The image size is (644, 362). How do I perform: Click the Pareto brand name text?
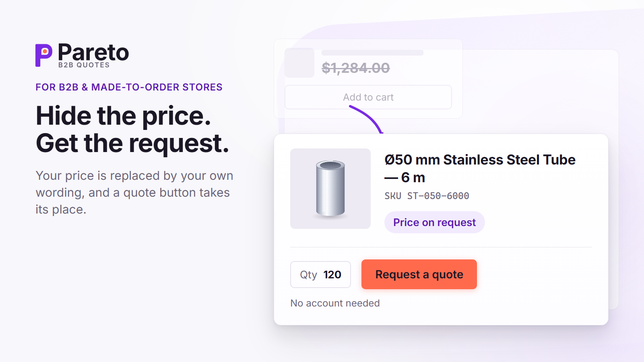93,52
